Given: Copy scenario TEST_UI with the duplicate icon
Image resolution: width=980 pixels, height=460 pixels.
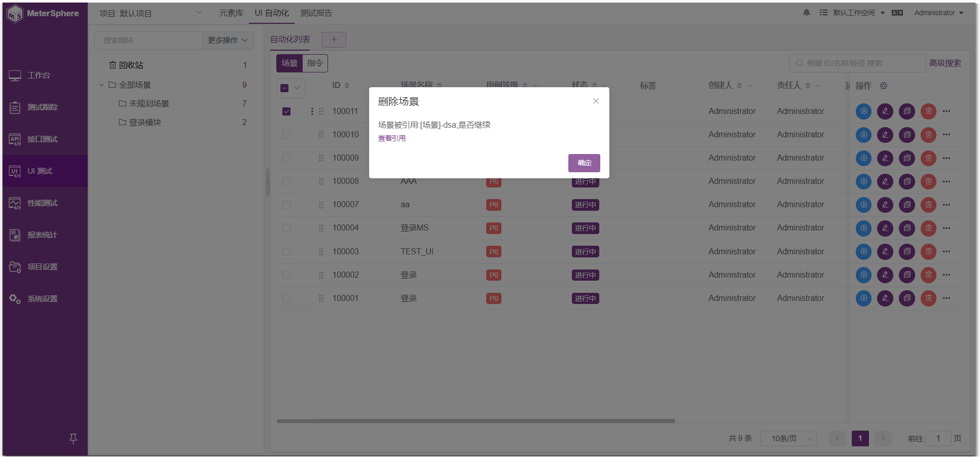Looking at the screenshot, I should click(x=906, y=251).
